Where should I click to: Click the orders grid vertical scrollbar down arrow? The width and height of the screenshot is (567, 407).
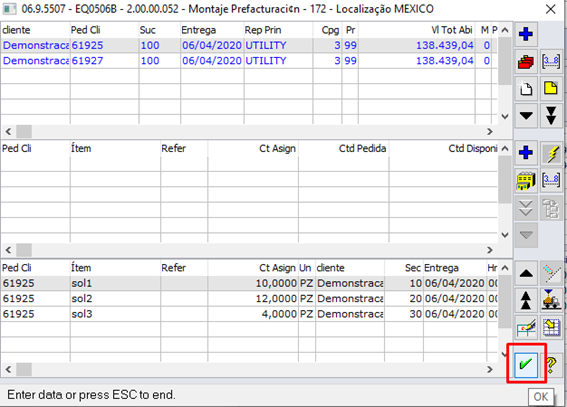pos(505,116)
